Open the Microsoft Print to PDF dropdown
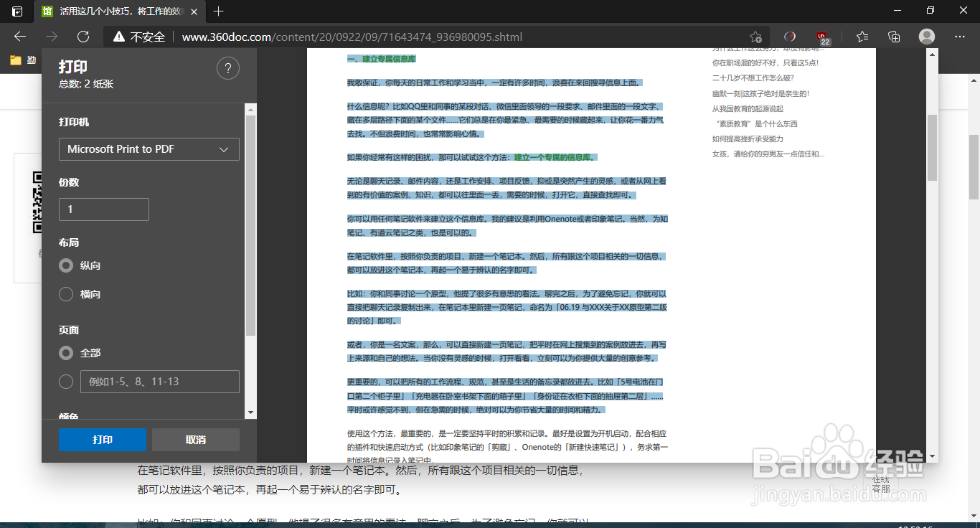Screen dimensions: 980x528 tap(149, 149)
